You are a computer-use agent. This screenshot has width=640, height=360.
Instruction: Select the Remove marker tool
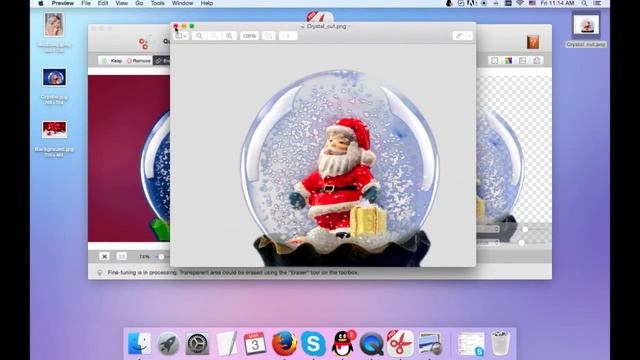[138, 60]
